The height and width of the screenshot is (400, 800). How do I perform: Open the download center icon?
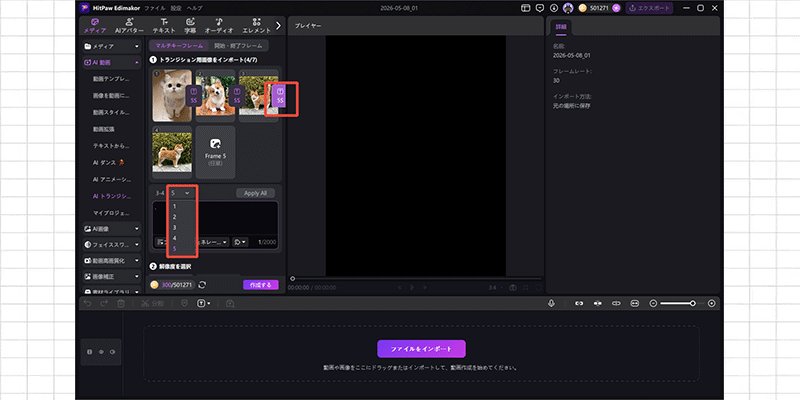point(554,8)
